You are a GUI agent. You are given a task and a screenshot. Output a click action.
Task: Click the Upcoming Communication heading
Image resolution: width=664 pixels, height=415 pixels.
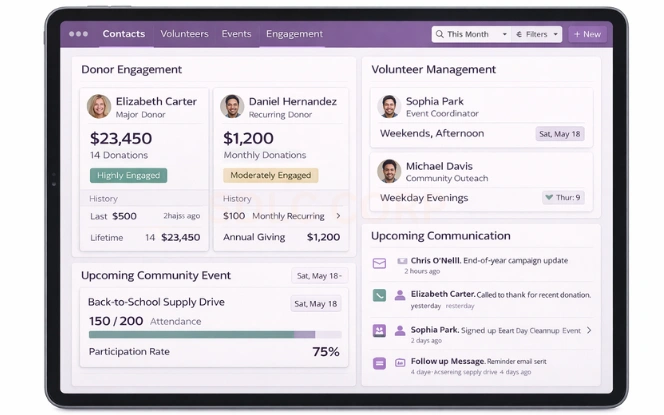tap(440, 236)
